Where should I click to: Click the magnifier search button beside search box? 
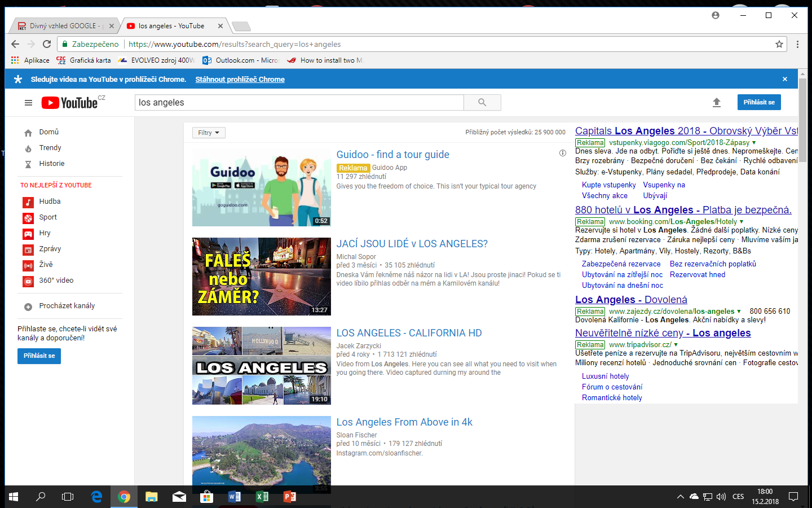(x=482, y=102)
